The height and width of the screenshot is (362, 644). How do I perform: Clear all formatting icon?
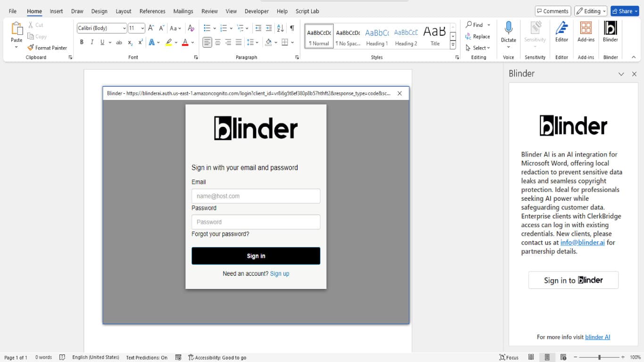click(x=191, y=28)
